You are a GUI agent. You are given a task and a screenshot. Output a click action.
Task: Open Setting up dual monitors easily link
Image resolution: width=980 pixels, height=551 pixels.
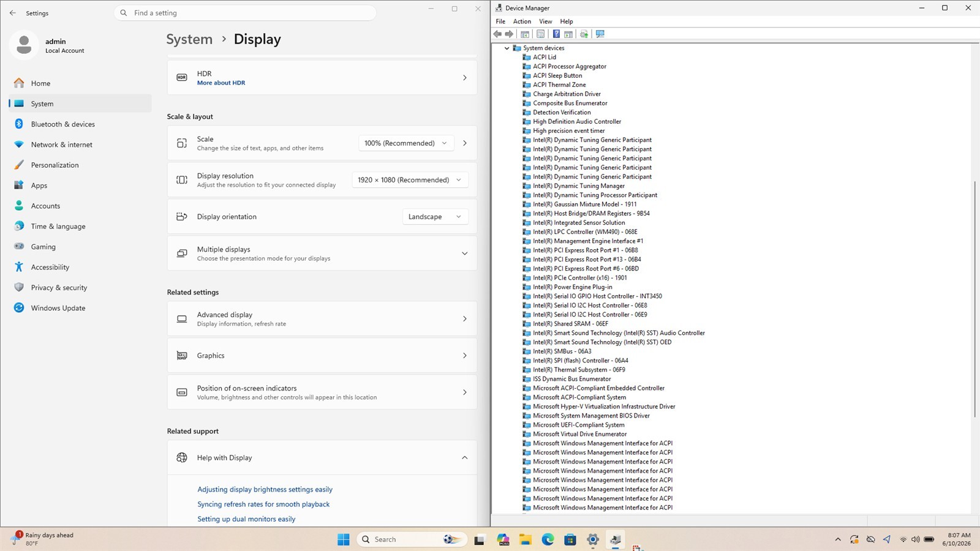(x=246, y=519)
